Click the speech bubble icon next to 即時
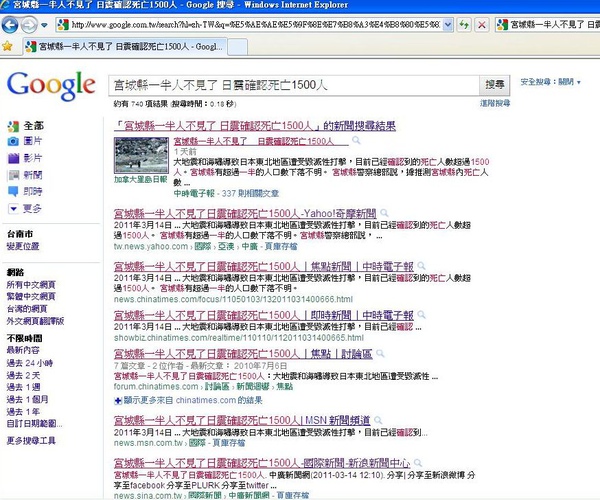Image resolution: width=600 pixels, height=500 pixels. (x=13, y=191)
